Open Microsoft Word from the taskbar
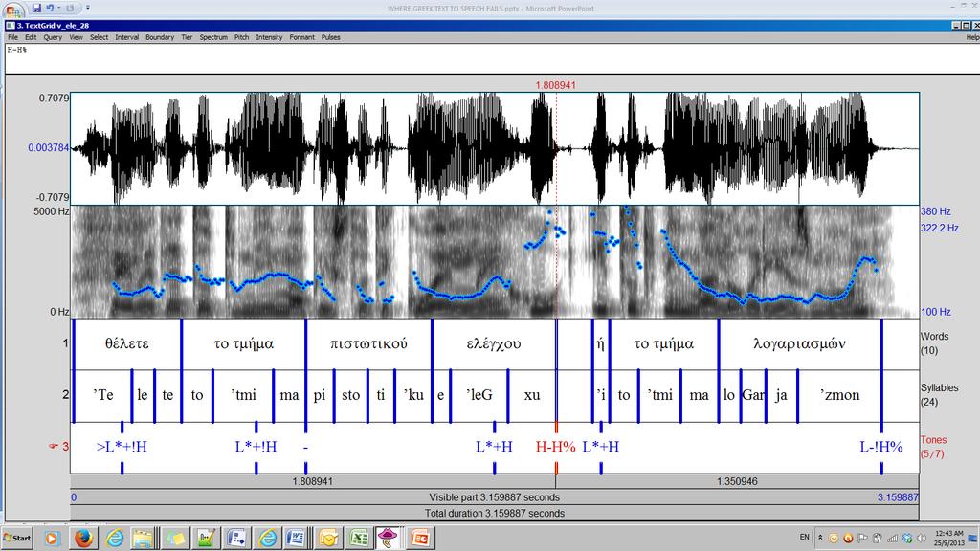Screen dimensions: 980x551 coord(297,538)
